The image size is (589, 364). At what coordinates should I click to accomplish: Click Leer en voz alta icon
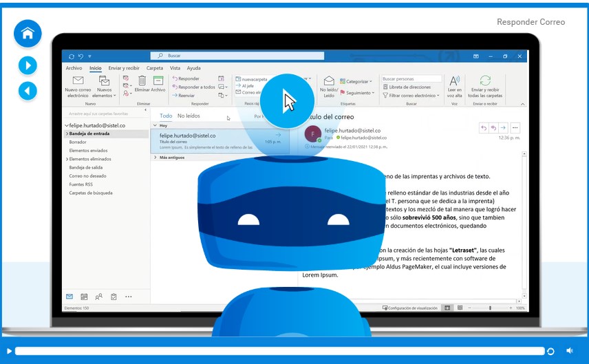454,81
